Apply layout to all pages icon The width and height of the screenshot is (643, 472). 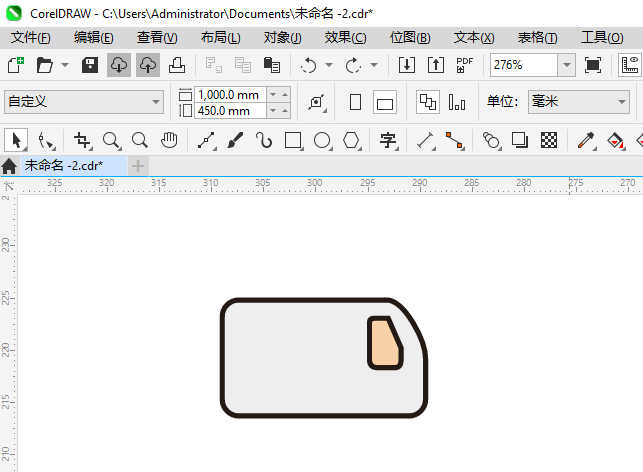(428, 102)
